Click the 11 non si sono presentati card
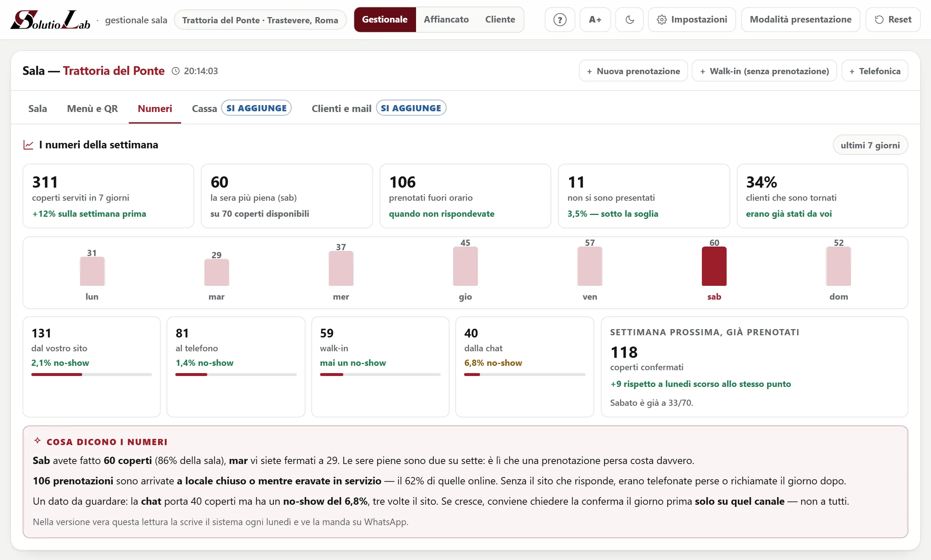The width and height of the screenshot is (931, 560). [x=644, y=196]
